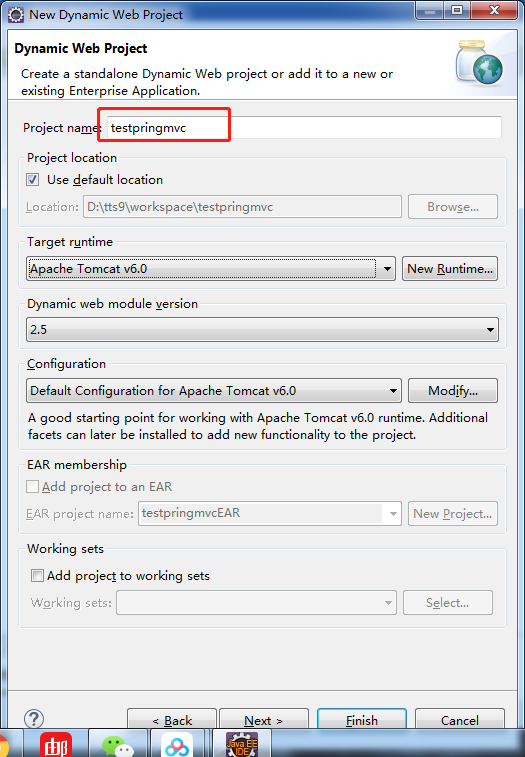The height and width of the screenshot is (757, 525).
Task: Open the Baidu cloud taskbar icon
Action: (177, 745)
